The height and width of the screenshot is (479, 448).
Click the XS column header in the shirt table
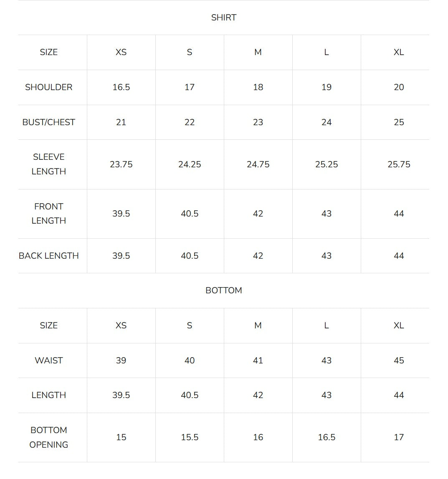coord(121,52)
